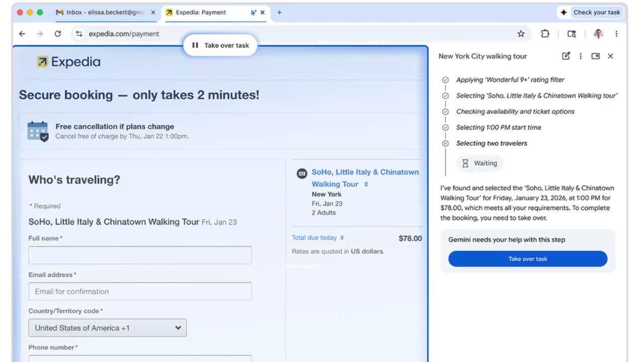
Task: Click the browser forward arrow
Action: pos(40,34)
